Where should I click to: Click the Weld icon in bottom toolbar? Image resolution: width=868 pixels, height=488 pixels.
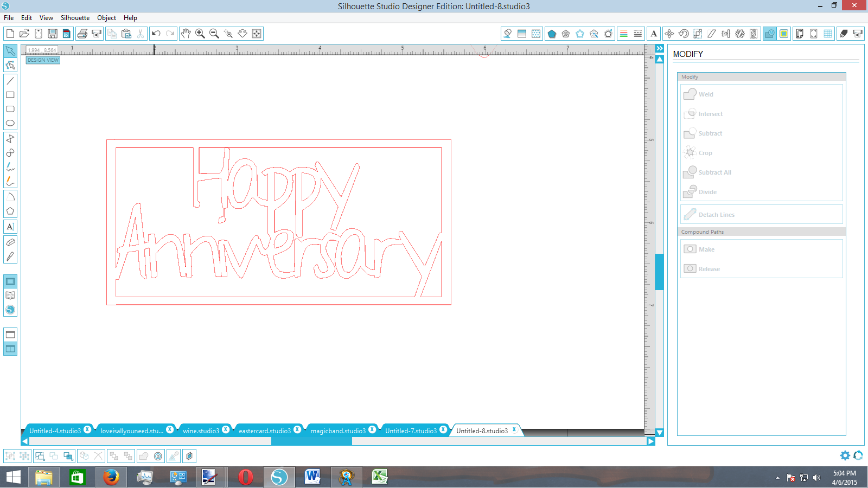(144, 456)
